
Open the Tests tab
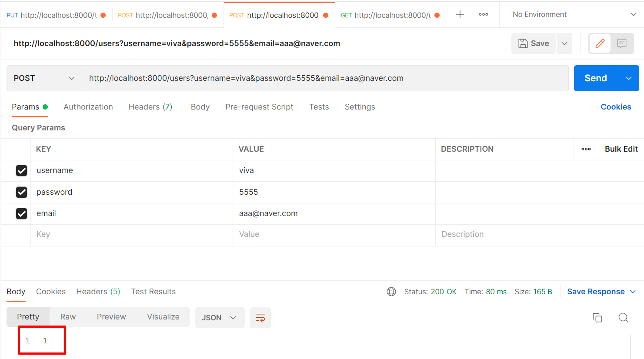tap(319, 107)
